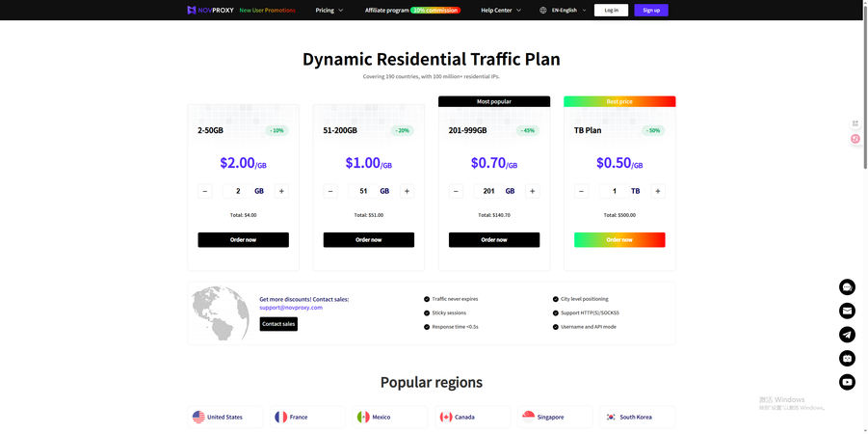Click the email envelope floating icon
The image size is (868, 434).
(847, 311)
